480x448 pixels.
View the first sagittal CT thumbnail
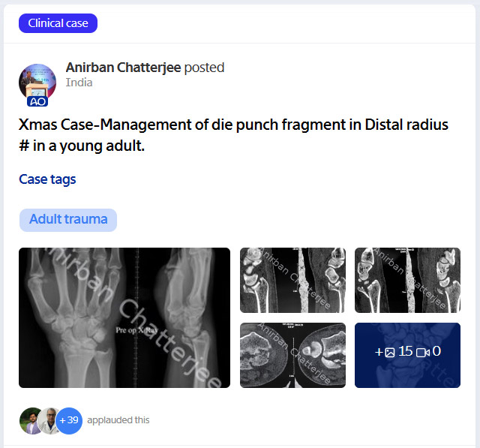pyautogui.click(x=292, y=280)
